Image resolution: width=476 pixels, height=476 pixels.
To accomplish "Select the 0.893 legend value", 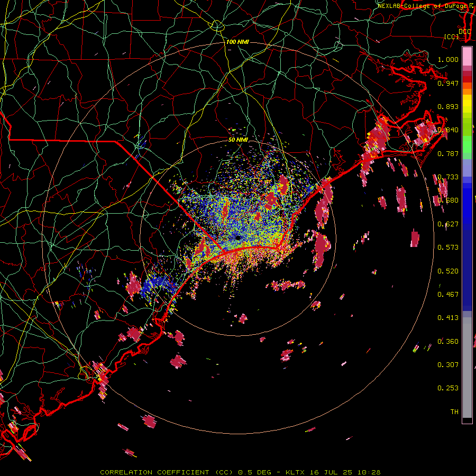I will (448, 106).
